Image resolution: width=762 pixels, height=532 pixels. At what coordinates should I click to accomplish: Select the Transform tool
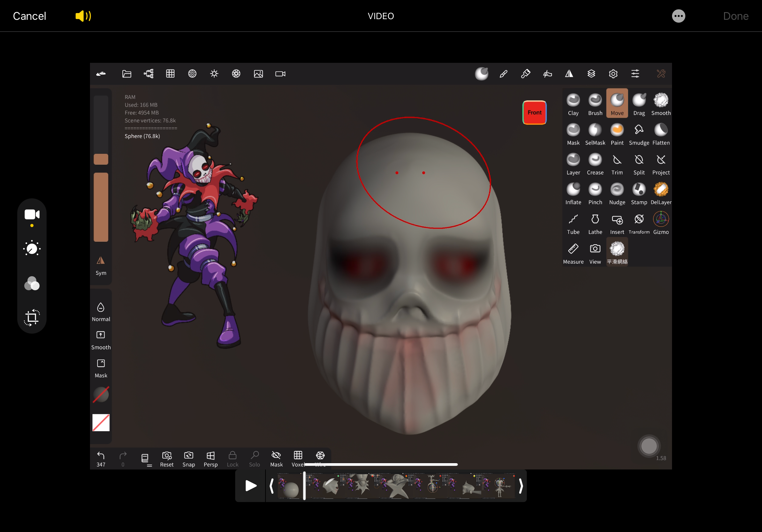pos(639,223)
